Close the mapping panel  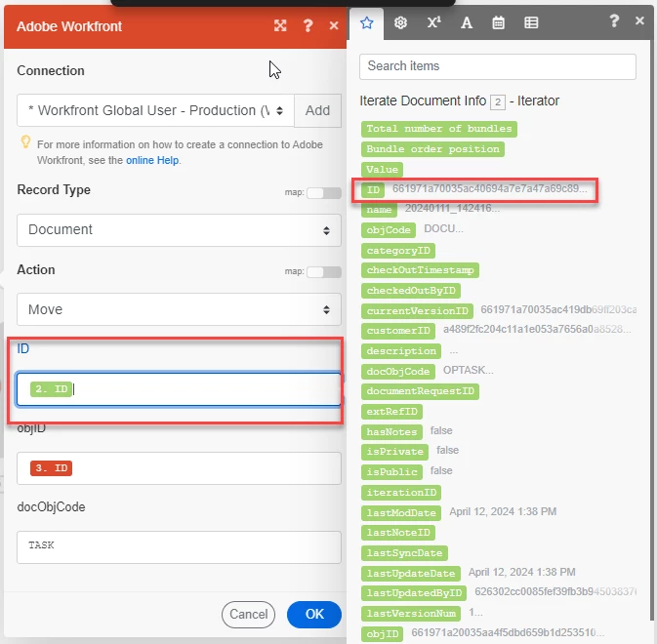(639, 20)
